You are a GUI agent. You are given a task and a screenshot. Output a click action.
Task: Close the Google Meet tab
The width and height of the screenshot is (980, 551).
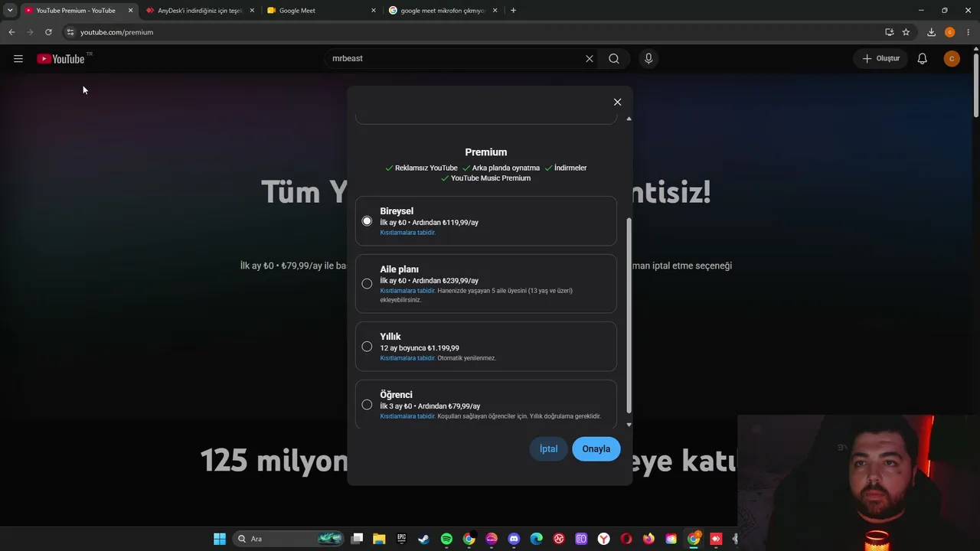coord(374,11)
